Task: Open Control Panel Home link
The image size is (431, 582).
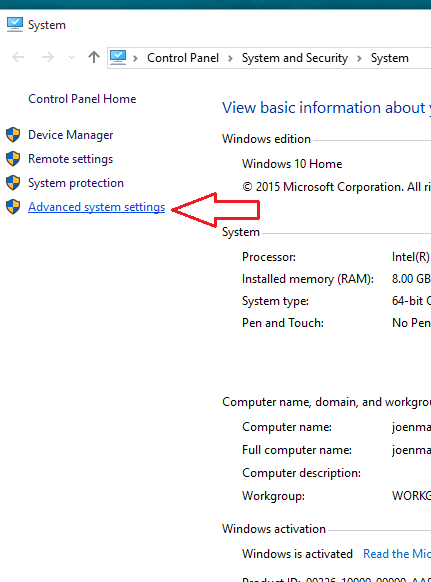Action: click(82, 99)
